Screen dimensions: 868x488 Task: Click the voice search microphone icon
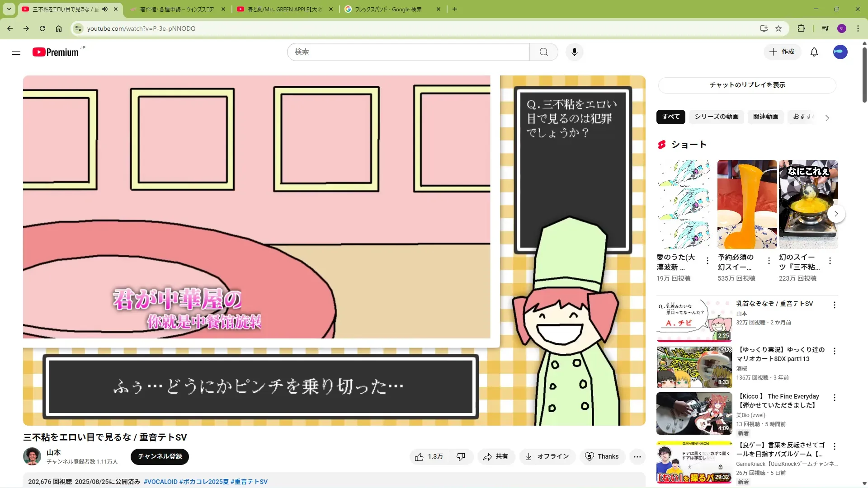[x=574, y=52]
